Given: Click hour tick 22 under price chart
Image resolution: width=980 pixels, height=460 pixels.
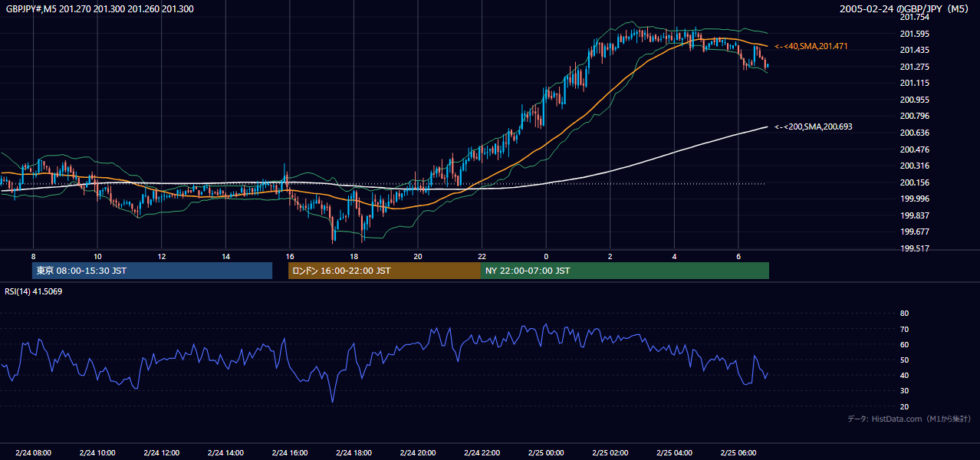Looking at the screenshot, I should [x=482, y=256].
